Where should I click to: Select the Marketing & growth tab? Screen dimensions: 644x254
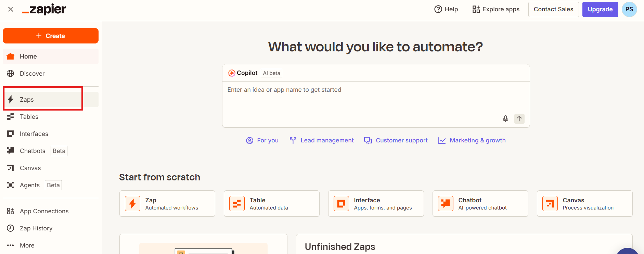click(472, 140)
